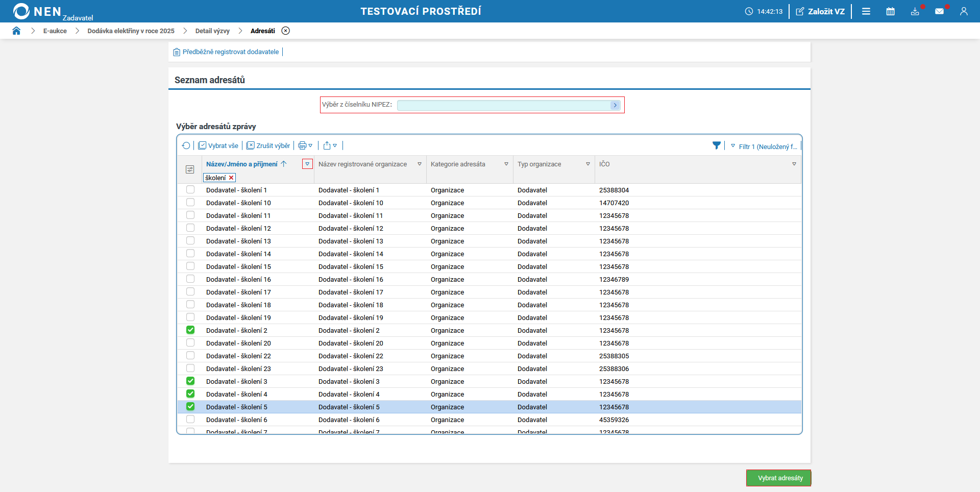Check the box for Dodavatel - školení 1
Screen dimensions: 980x492
[x=190, y=190]
